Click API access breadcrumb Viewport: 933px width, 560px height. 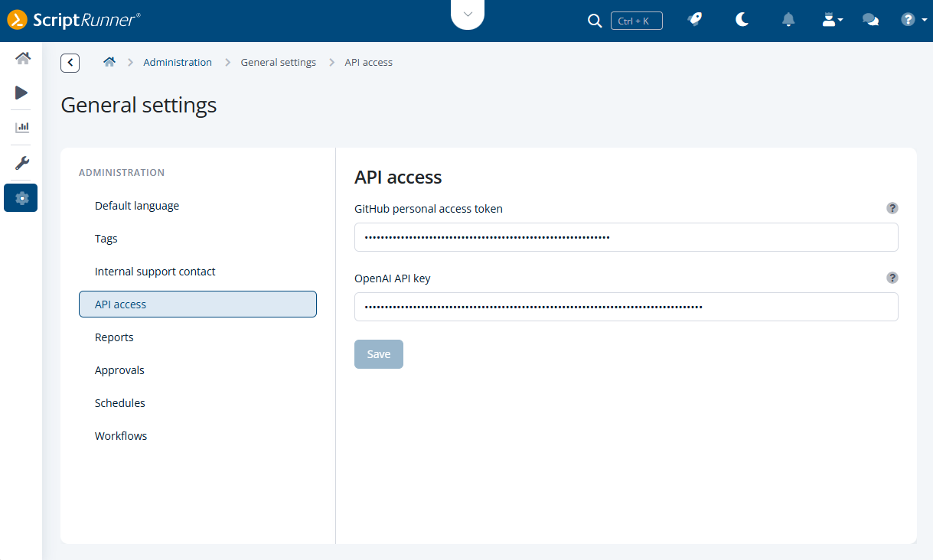[368, 63]
